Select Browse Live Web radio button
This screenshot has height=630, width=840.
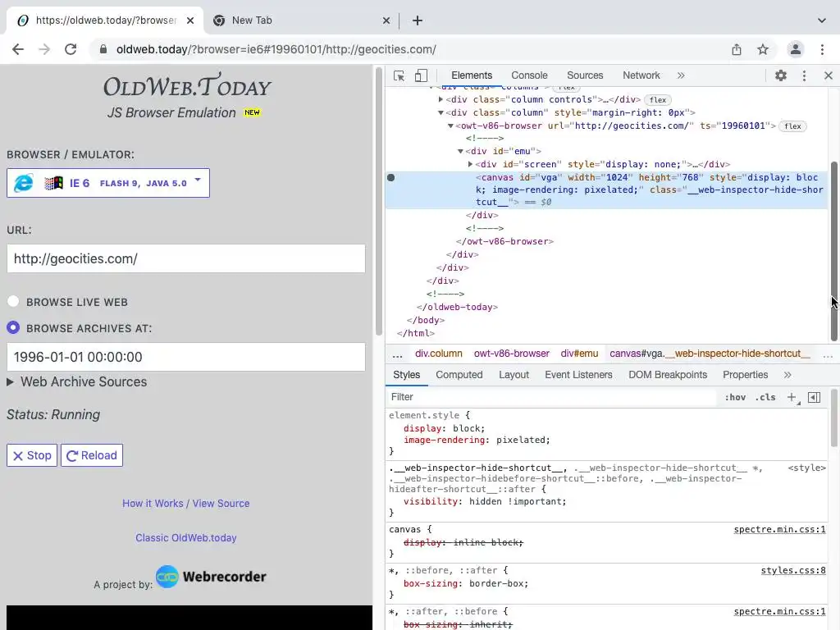[x=13, y=302]
